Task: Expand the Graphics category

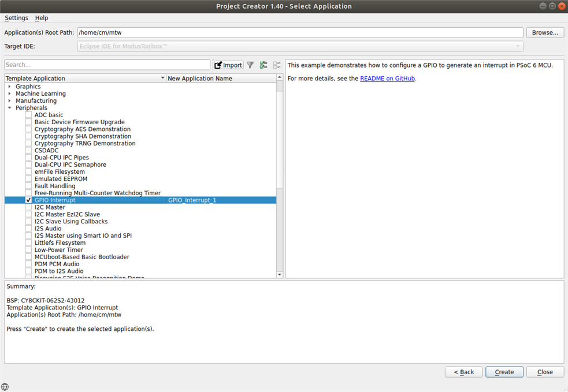Action: coord(9,87)
